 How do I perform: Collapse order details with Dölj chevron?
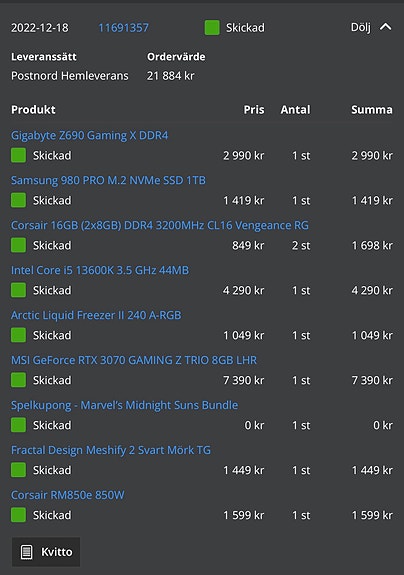pyautogui.click(x=385, y=27)
